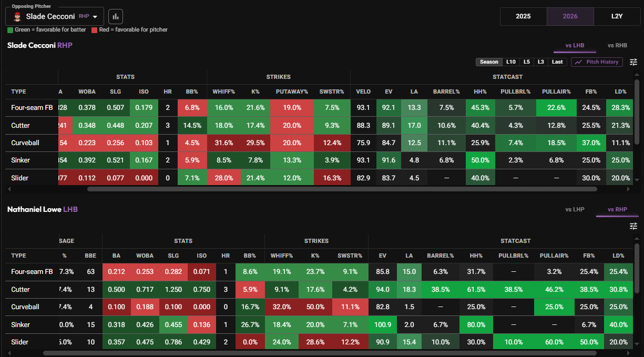This screenshot has height=357, width=644.
Task: Switch pitcher splits to vs RHB tab
Action: tap(617, 46)
